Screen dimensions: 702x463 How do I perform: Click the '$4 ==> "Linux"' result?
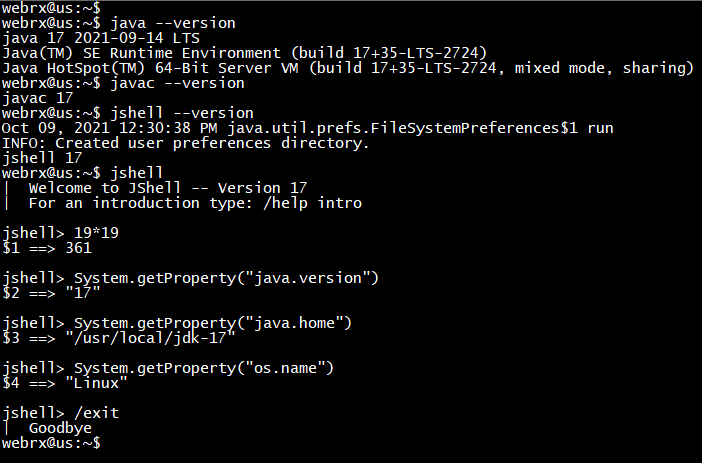tap(64, 383)
